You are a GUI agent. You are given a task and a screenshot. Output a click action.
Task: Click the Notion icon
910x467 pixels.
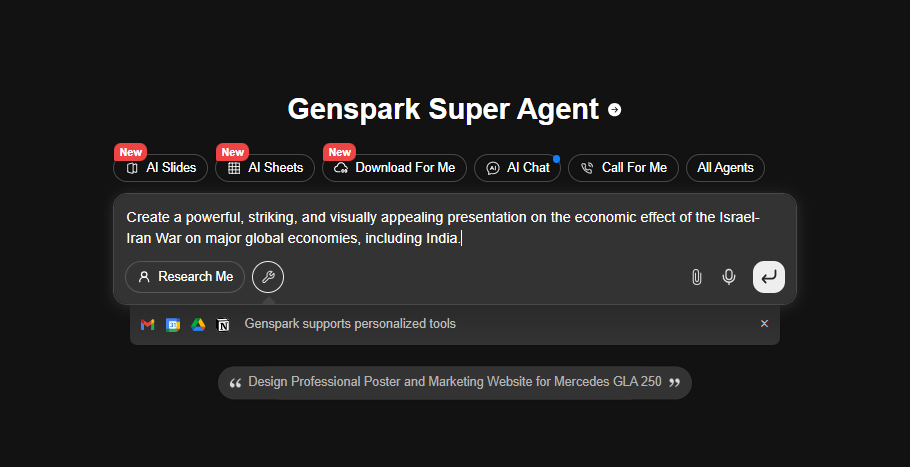[223, 324]
